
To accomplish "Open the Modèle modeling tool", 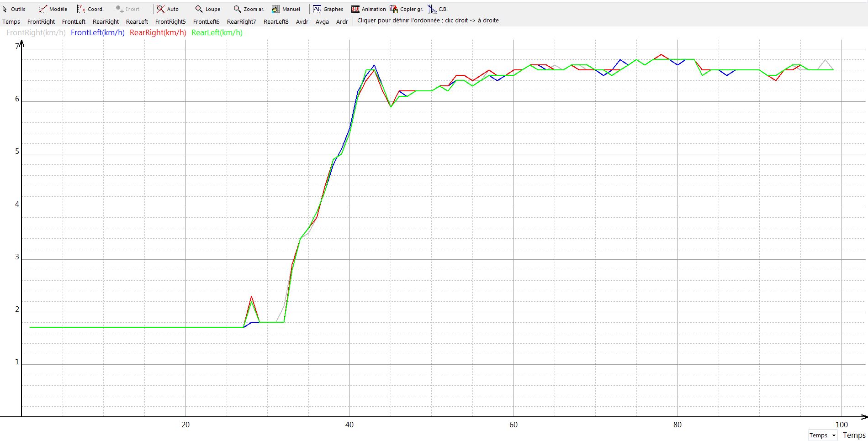I will point(53,9).
